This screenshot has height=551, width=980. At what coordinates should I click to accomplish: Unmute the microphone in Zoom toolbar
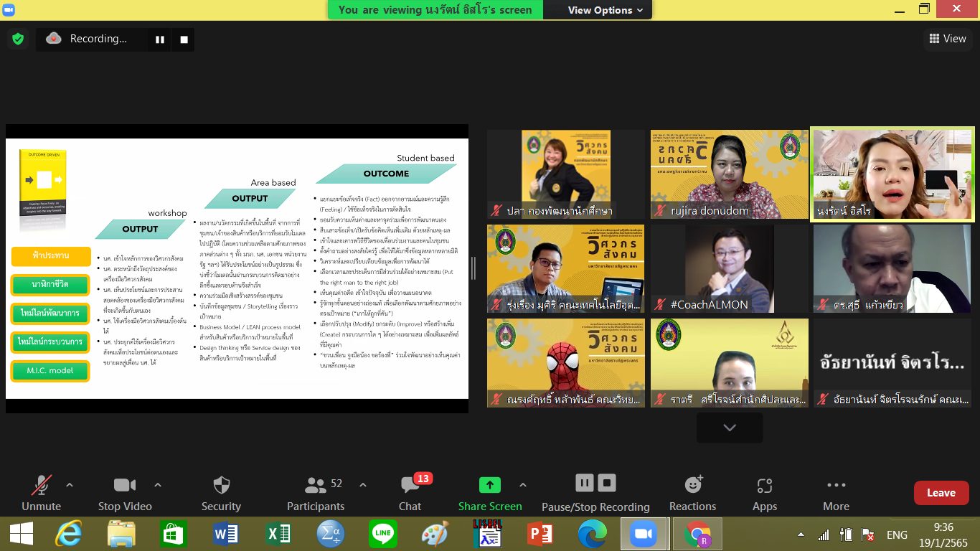click(41, 494)
